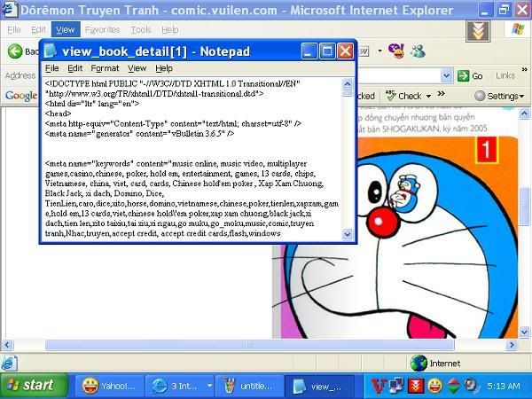Click the Notepad icon in its title bar
This screenshot has width=532, height=399.
coord(51,51)
